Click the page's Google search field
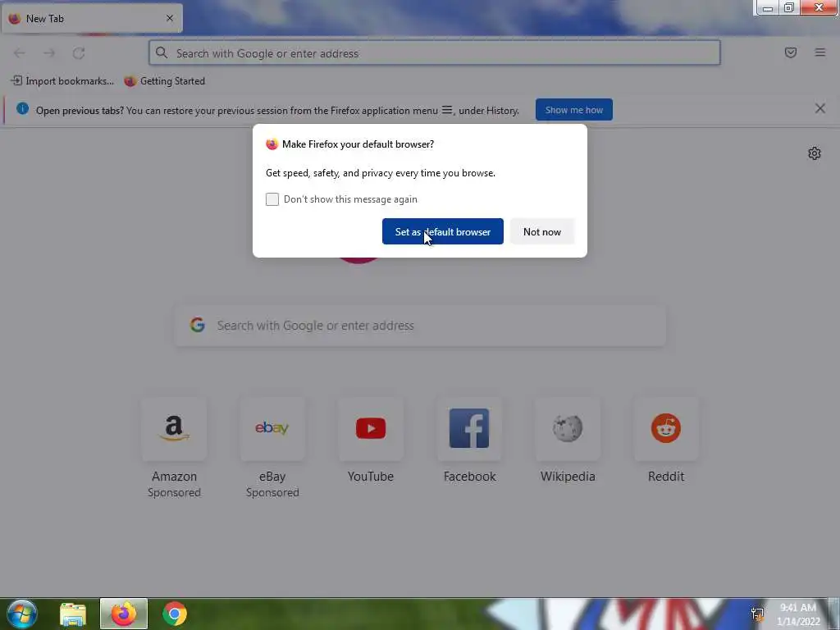 coord(421,325)
